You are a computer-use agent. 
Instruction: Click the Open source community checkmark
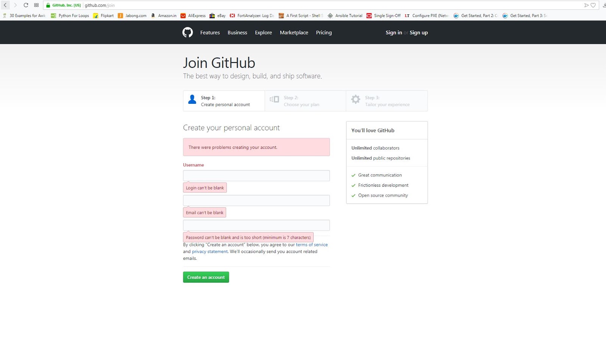pos(353,195)
